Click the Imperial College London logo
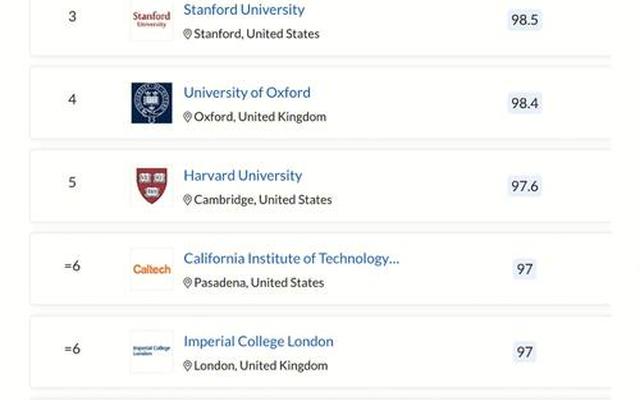This screenshot has height=400, width=640. click(151, 352)
